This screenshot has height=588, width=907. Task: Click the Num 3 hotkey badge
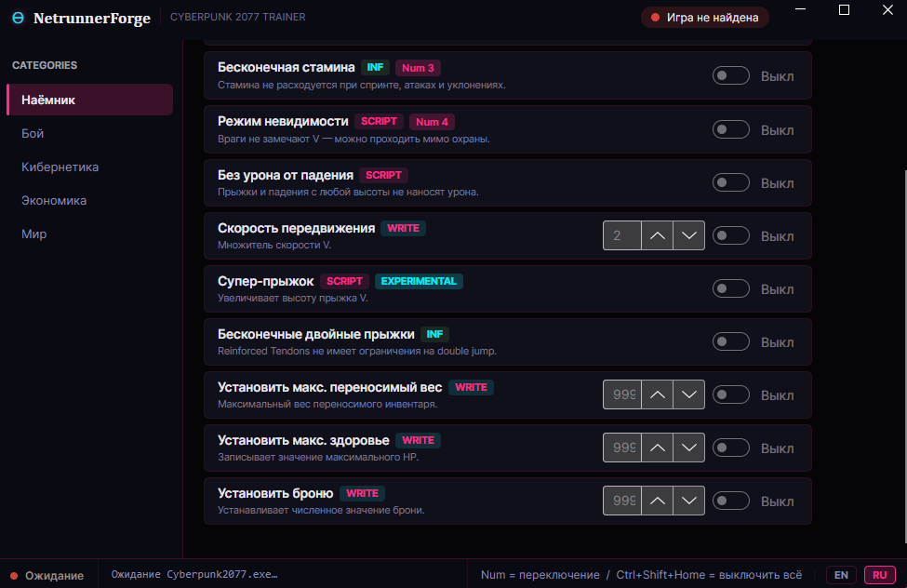pyautogui.click(x=418, y=68)
